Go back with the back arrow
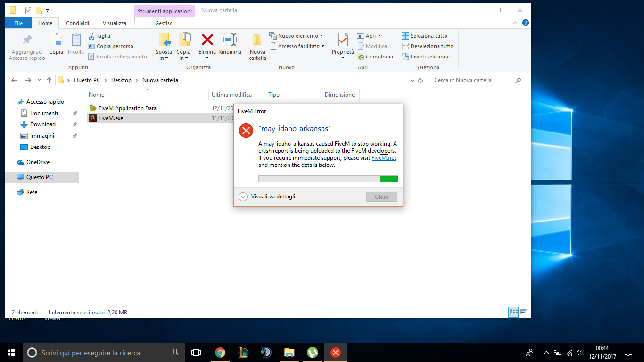The image size is (644, 362). tap(14, 80)
